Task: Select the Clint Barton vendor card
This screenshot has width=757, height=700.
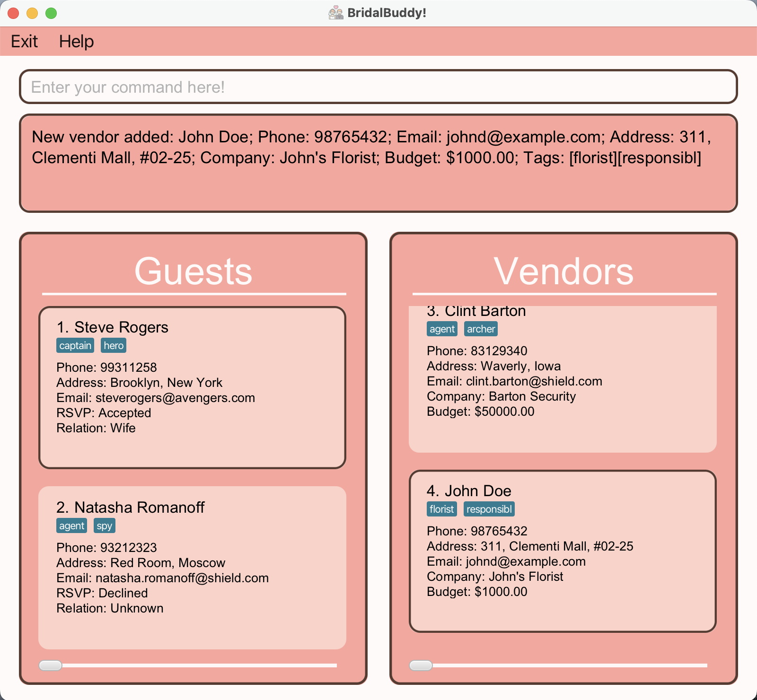Action: [x=563, y=379]
